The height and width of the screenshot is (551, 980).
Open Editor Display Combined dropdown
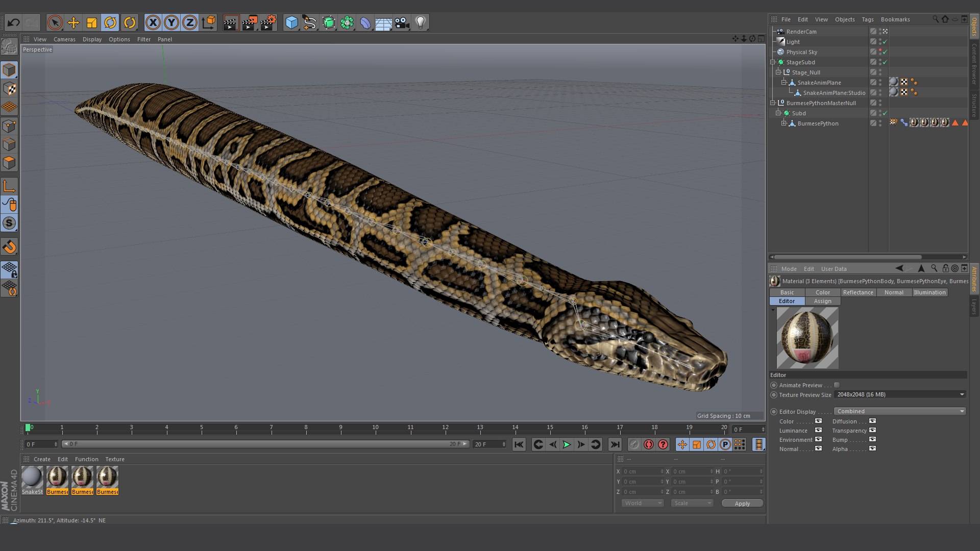pos(900,411)
